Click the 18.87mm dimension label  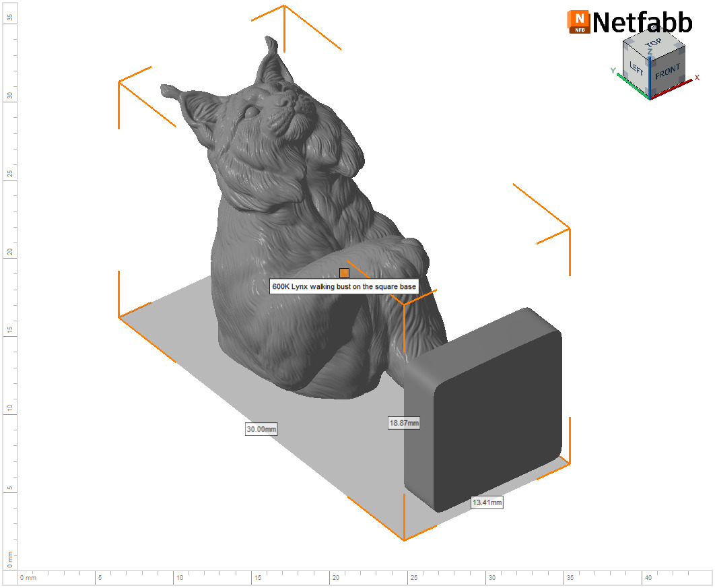pyautogui.click(x=404, y=423)
